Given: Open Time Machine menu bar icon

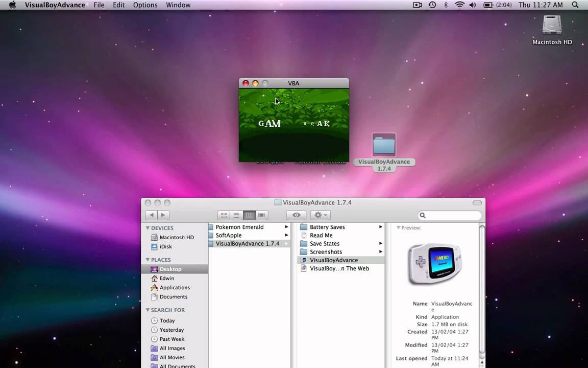Looking at the screenshot, I should pyautogui.click(x=432, y=5).
